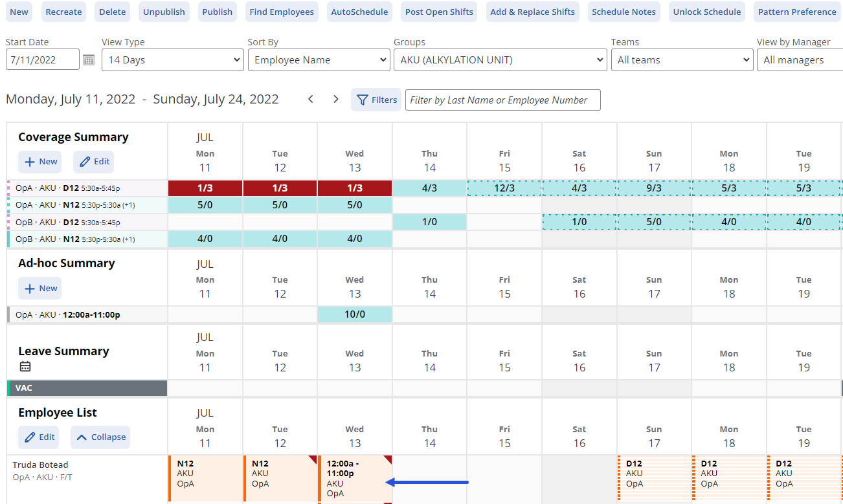Screen dimensions: 843x504
Task: Click the Start Date input field
Action: coord(43,60)
